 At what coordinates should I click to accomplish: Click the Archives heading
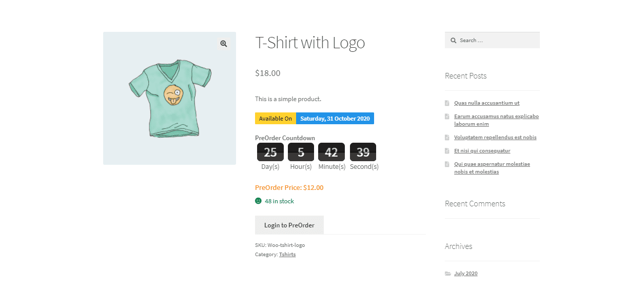point(458,246)
